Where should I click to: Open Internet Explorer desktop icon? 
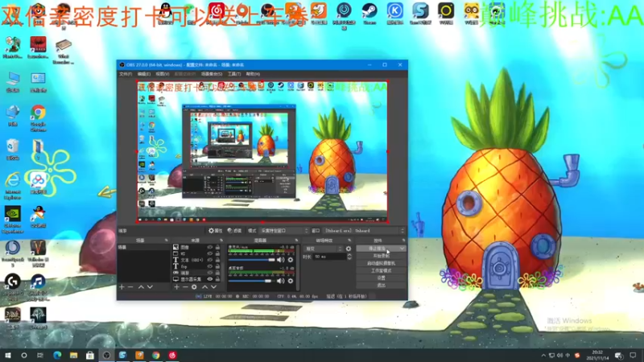pyautogui.click(x=13, y=186)
